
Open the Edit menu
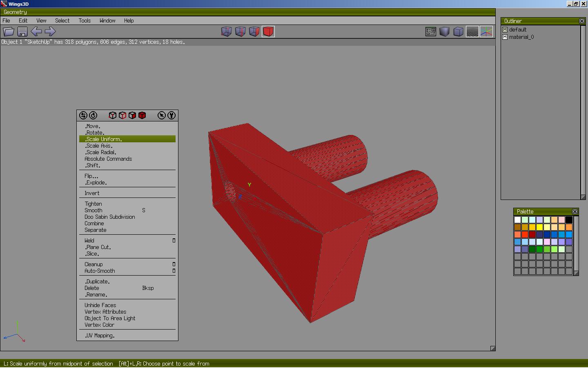click(x=23, y=20)
